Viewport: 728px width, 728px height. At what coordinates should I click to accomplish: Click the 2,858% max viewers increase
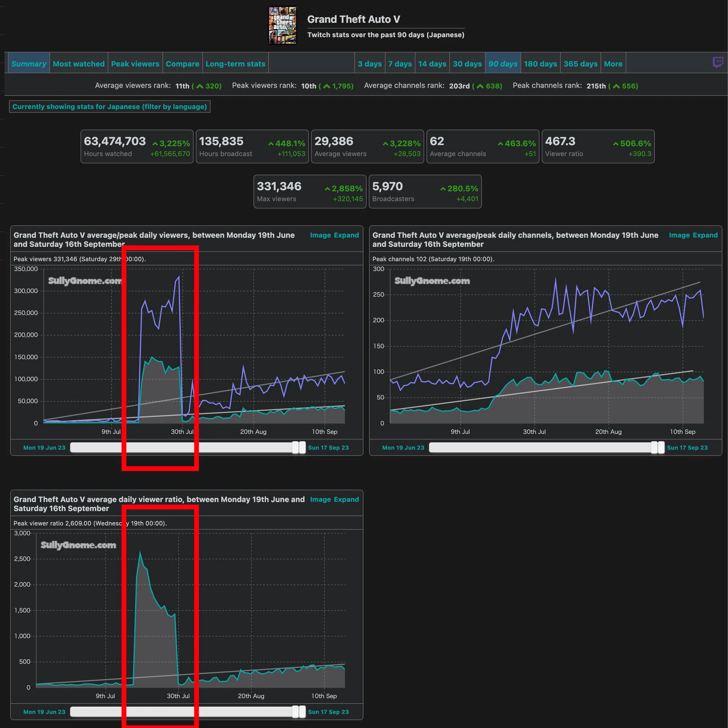click(x=344, y=189)
